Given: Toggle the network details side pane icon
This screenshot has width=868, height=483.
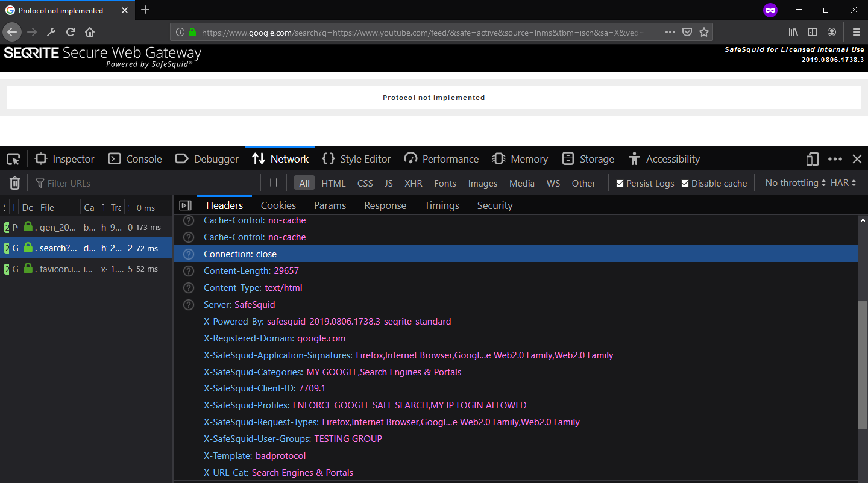Looking at the screenshot, I should 186,205.
